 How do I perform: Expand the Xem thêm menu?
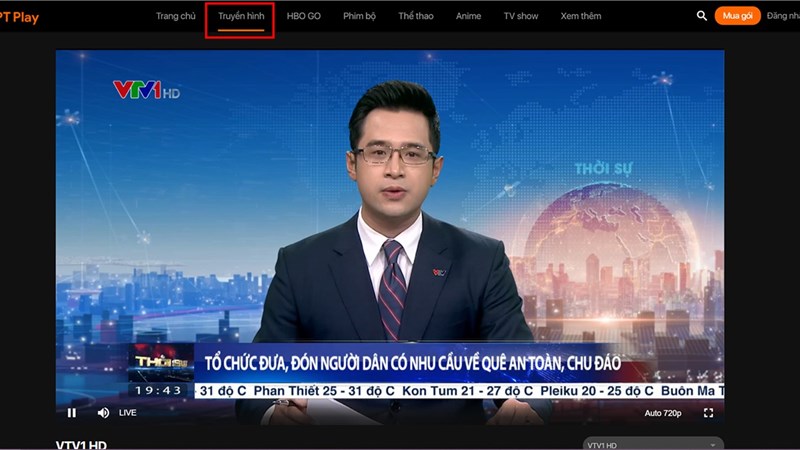(x=581, y=16)
